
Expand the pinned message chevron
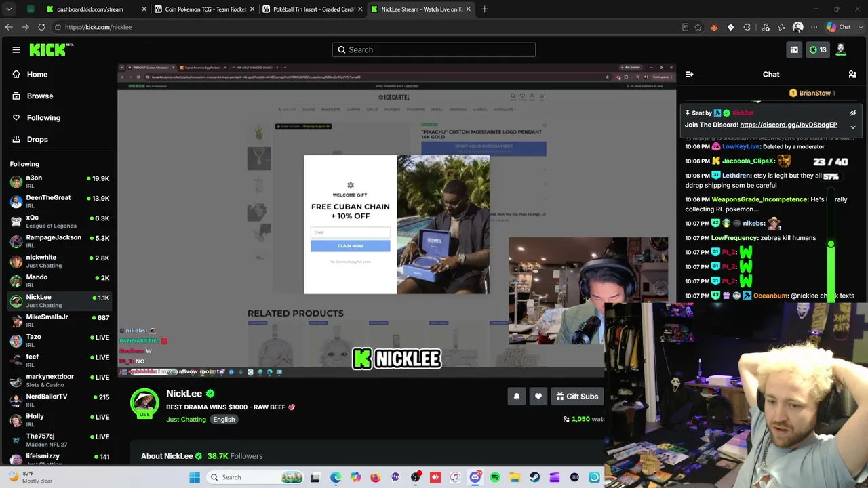tap(853, 127)
